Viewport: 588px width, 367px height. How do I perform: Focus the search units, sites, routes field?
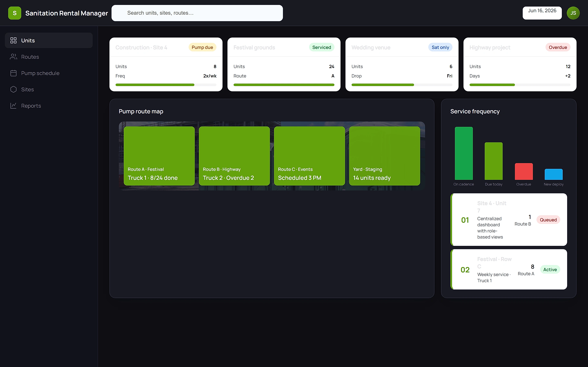(x=197, y=13)
